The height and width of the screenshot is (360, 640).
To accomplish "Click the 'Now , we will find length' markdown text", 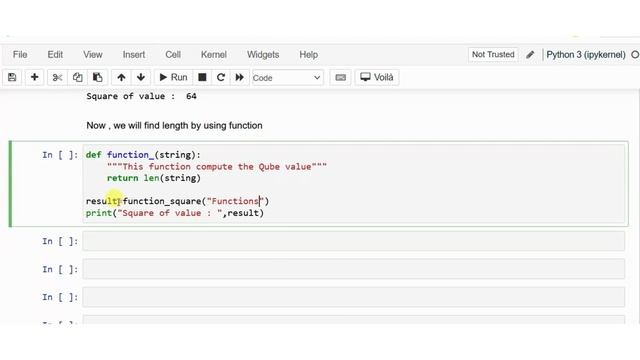I will point(174,125).
